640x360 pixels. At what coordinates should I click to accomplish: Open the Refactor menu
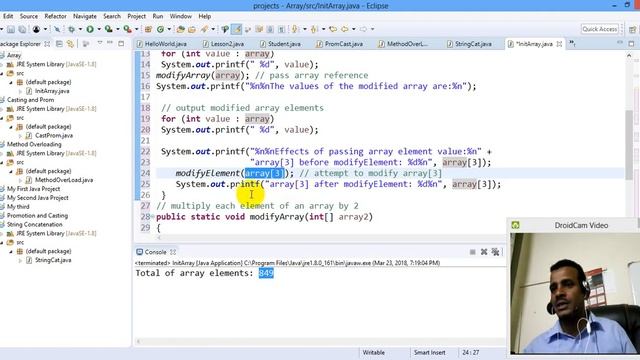click(x=55, y=16)
